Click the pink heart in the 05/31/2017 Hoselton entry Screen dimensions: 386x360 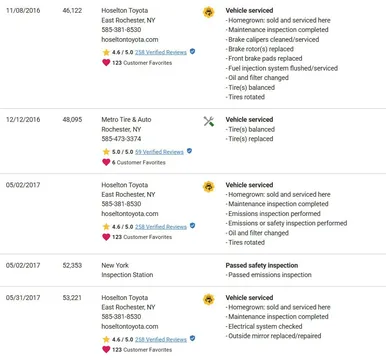[106, 349]
